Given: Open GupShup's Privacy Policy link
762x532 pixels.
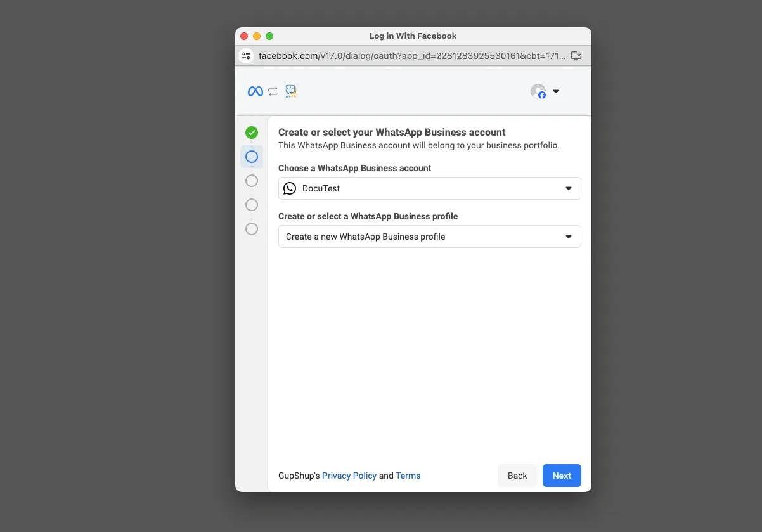Looking at the screenshot, I should pos(349,476).
